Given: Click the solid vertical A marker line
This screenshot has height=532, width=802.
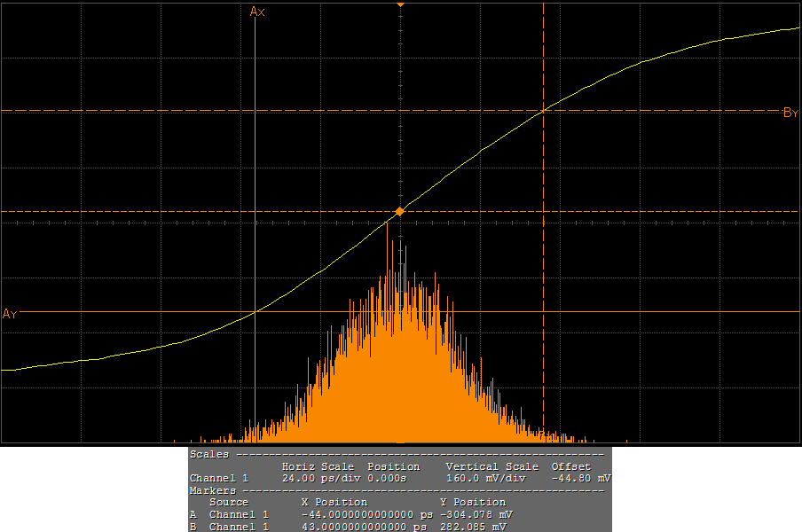Looking at the screenshot, I should tap(255, 177).
